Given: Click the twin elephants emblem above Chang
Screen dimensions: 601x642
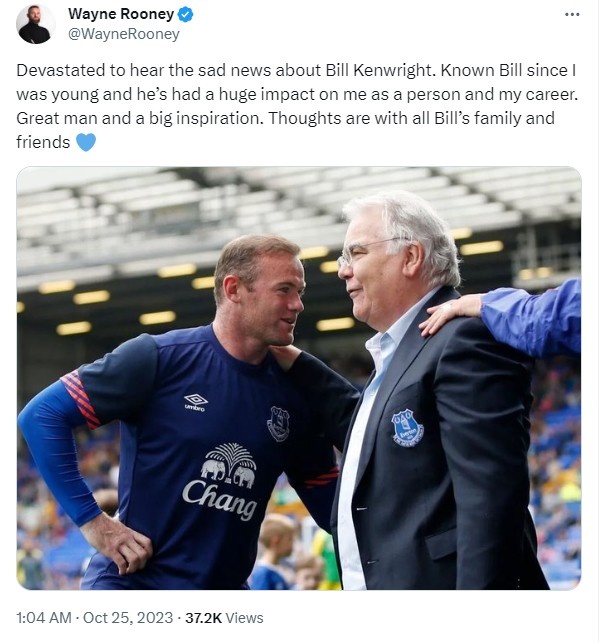Looking at the screenshot, I should 228,466.
